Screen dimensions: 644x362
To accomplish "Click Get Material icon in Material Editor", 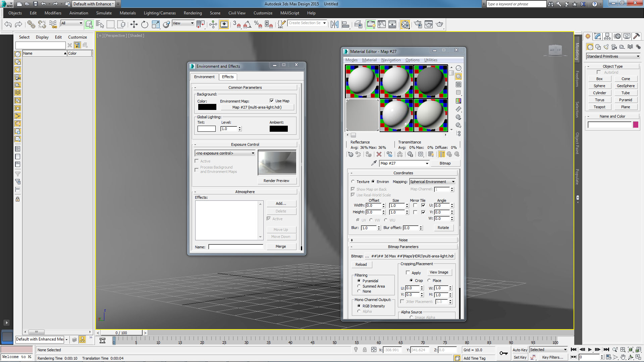I will (351, 154).
